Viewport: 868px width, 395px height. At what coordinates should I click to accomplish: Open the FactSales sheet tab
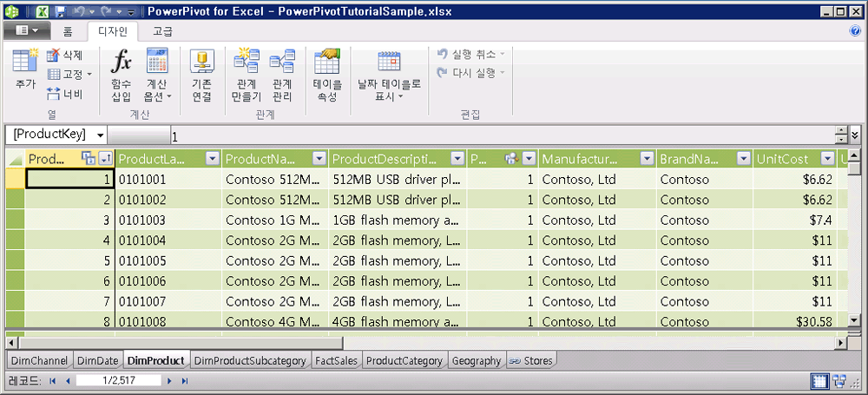(336, 360)
